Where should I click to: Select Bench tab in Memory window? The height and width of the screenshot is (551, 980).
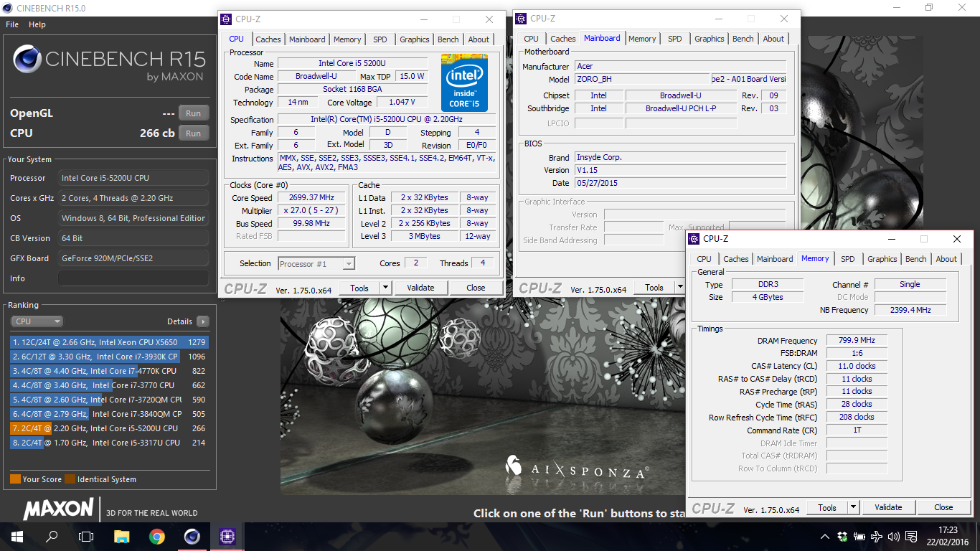916,259
